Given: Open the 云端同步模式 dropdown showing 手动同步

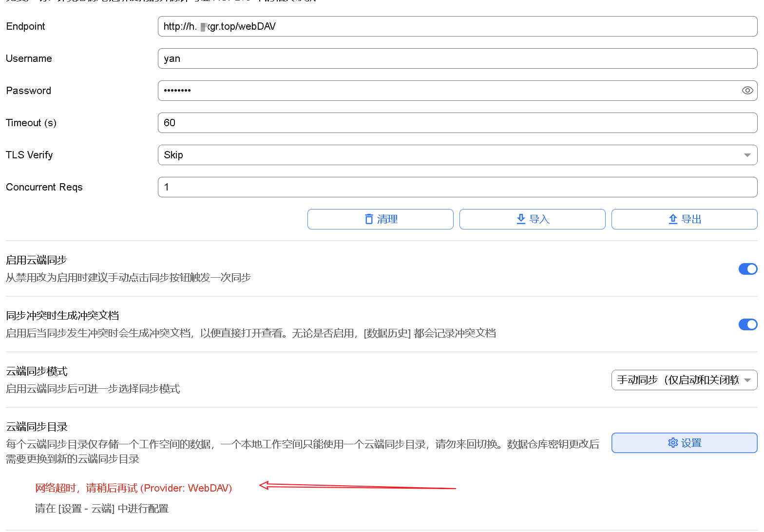Looking at the screenshot, I should (x=685, y=380).
